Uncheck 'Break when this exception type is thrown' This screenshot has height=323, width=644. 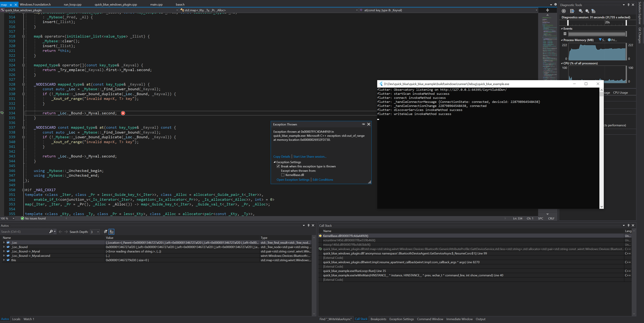[278, 166]
